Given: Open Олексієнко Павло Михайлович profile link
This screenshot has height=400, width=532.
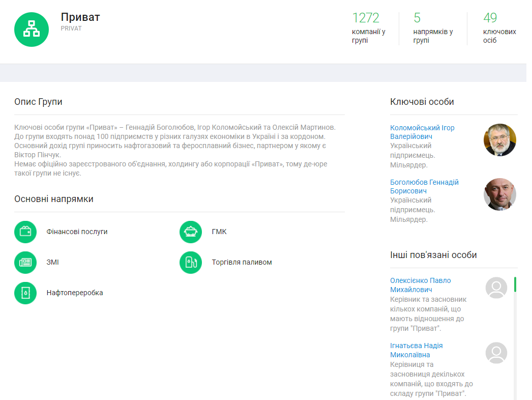Looking at the screenshot, I should tap(420, 285).
